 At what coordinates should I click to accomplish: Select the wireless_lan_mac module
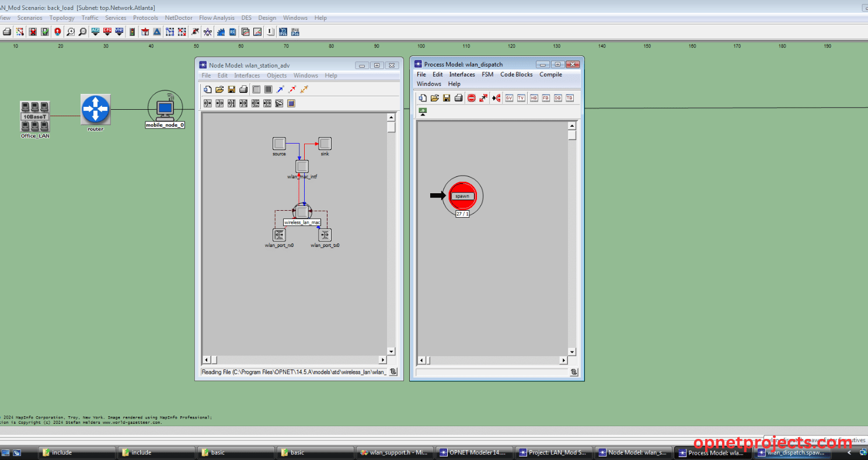coord(302,212)
